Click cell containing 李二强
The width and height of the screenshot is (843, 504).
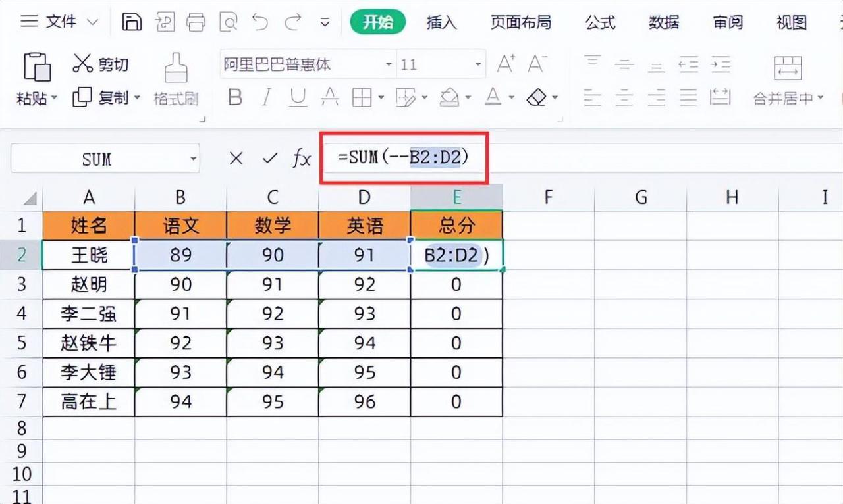[89, 313]
